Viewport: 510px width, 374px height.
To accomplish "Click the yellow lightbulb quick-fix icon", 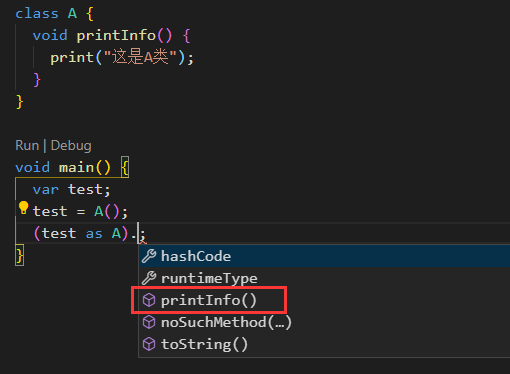I will (23, 208).
